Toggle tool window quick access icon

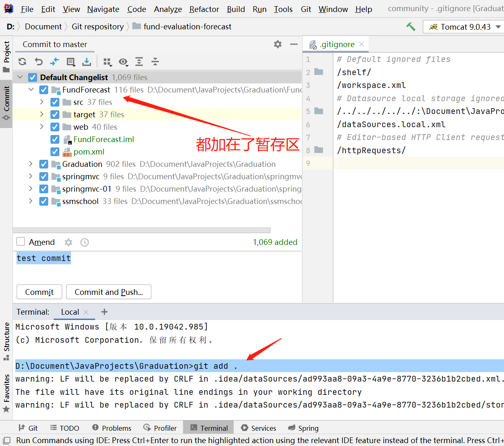[7, 440]
